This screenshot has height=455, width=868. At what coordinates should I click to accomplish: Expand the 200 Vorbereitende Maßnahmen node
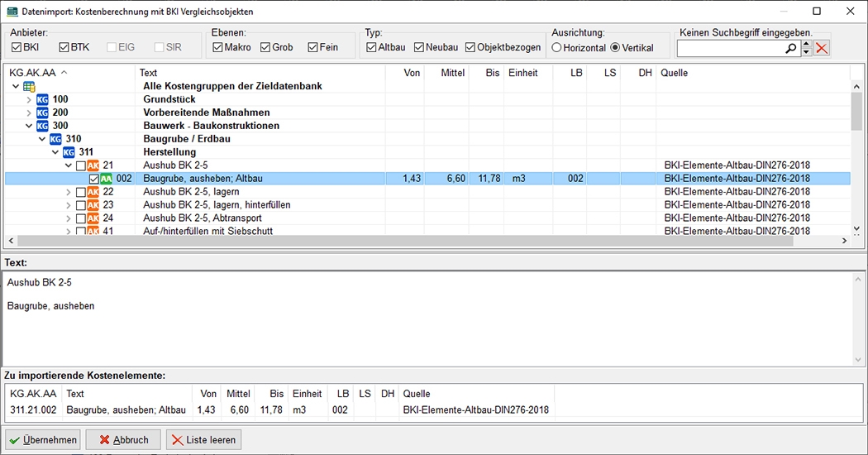pos(29,113)
